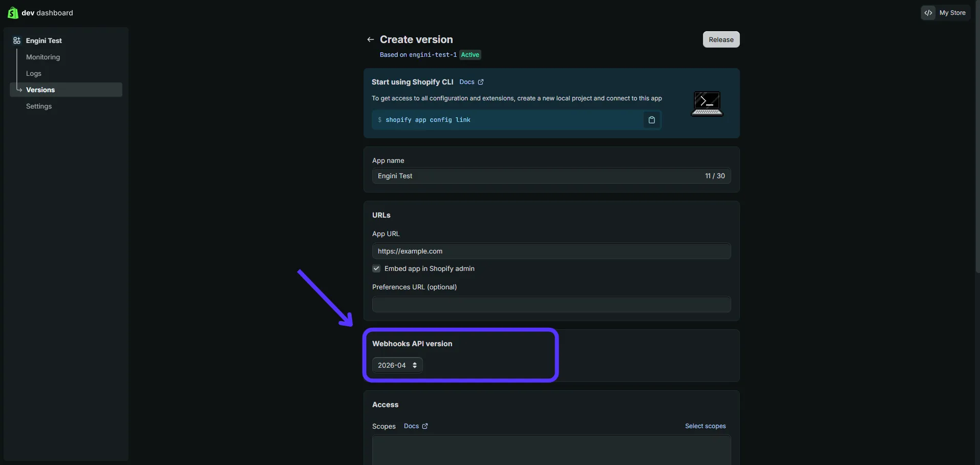Click the dev dashboard title text
This screenshot has width=980, height=465.
click(x=47, y=13)
